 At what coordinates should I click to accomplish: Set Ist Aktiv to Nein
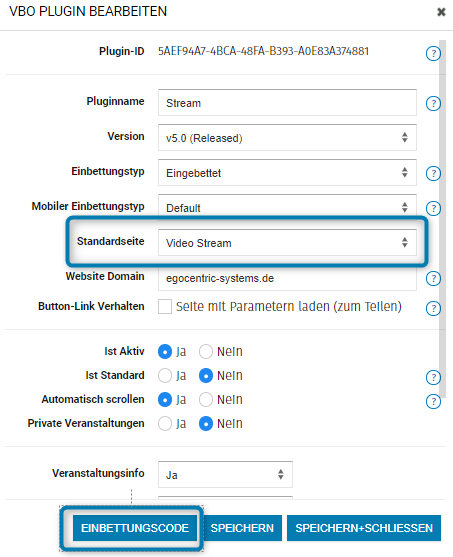(x=206, y=352)
